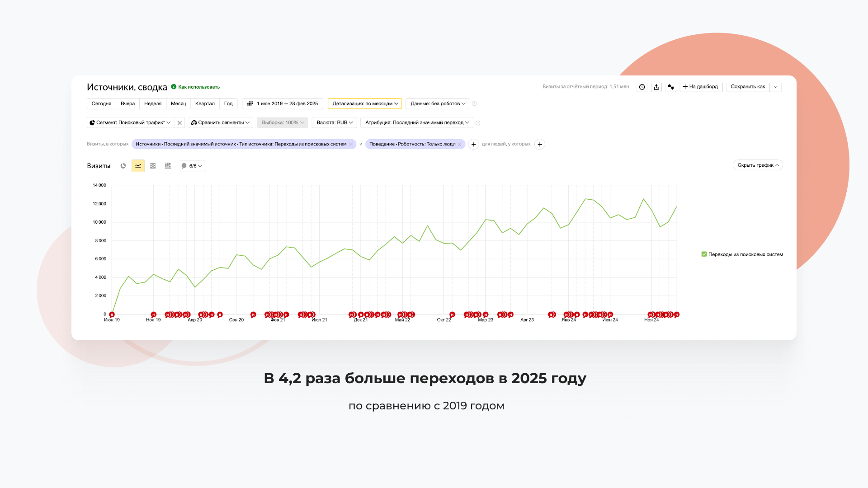Remove search-systems source filter chip
Screen dimensions: 868x488
pyautogui.click(x=351, y=145)
